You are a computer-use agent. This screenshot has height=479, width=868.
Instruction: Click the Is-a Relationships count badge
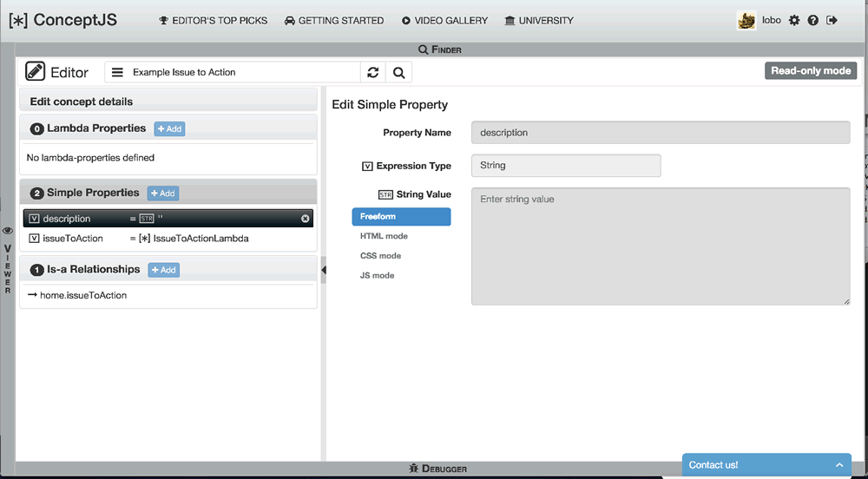[37, 270]
